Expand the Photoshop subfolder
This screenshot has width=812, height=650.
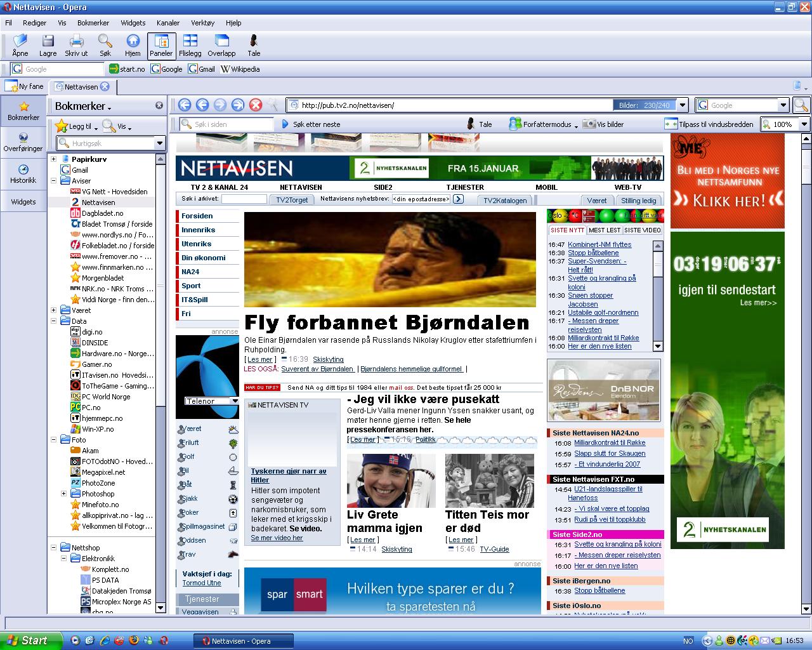tap(63, 493)
